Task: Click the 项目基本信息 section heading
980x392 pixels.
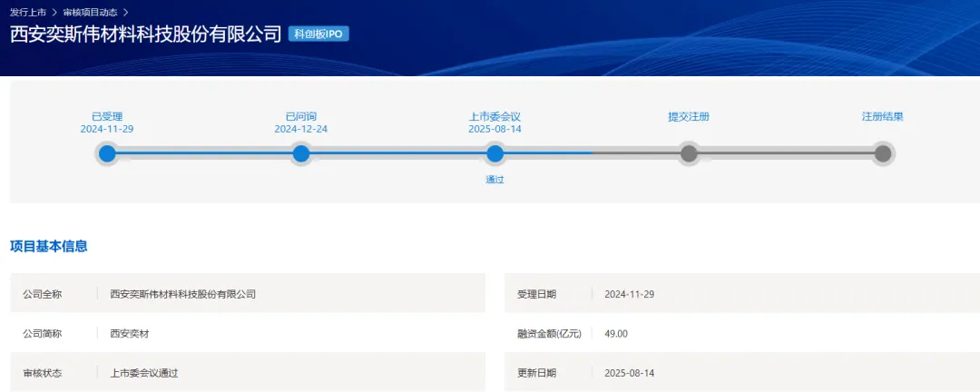Action: point(48,246)
